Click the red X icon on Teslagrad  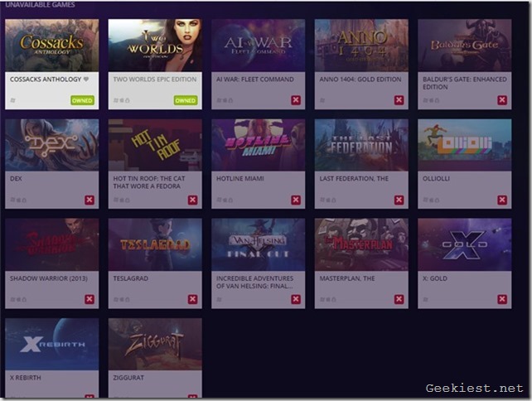[x=193, y=299]
